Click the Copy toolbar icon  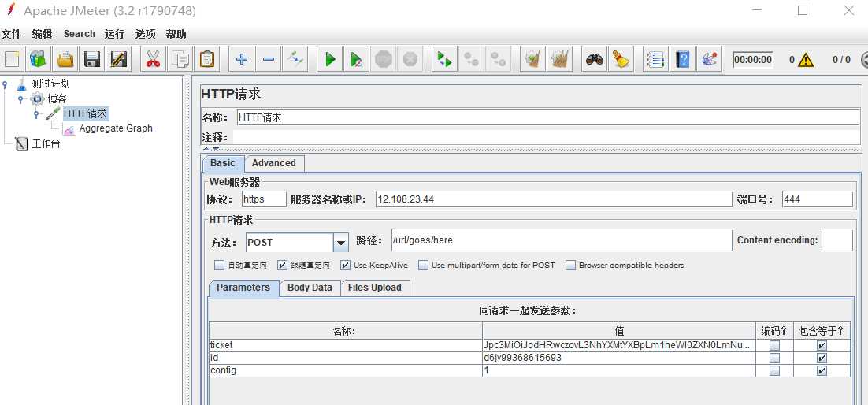click(x=180, y=59)
